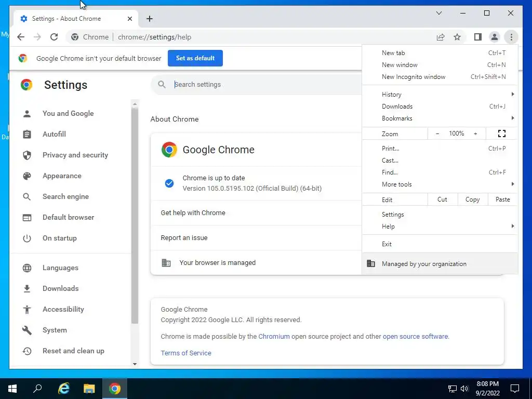Click the site info Chrome icon in address bar

(x=75, y=37)
